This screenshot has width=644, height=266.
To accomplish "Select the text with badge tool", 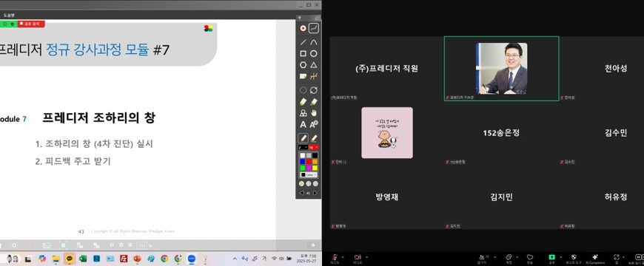I will click(314, 124).
